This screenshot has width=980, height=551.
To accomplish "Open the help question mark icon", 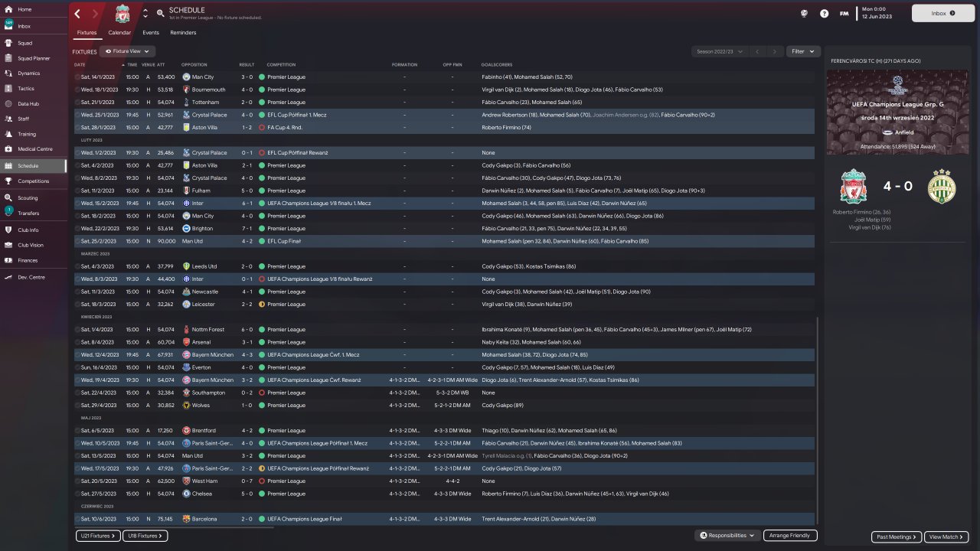I will (x=824, y=14).
